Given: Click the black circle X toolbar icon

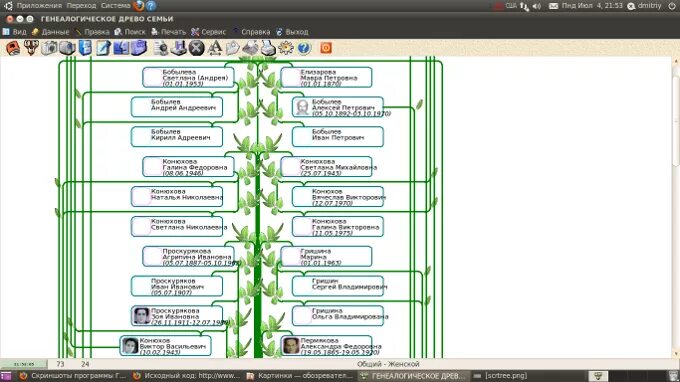Looking at the screenshot, I should [196, 48].
